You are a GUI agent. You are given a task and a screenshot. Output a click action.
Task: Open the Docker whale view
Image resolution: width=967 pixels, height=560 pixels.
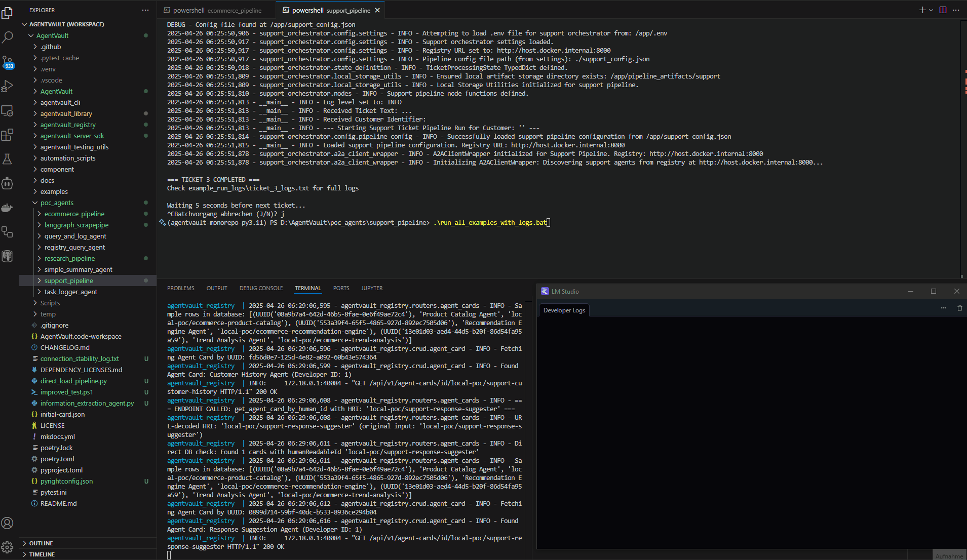[8, 208]
